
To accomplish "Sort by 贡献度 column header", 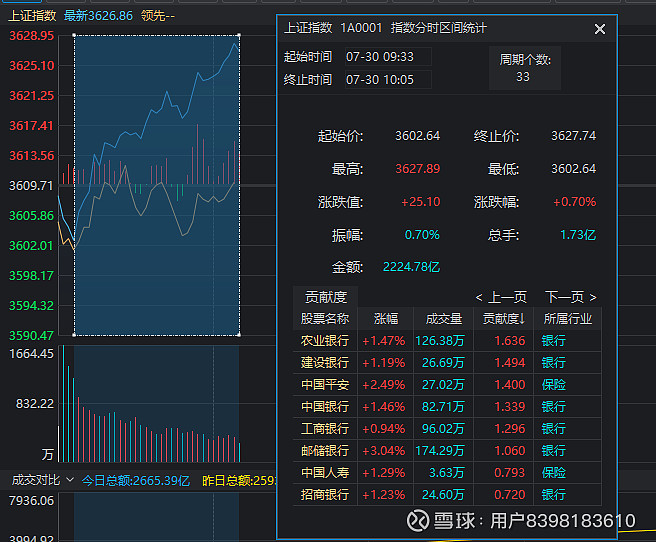I will 504,319.
